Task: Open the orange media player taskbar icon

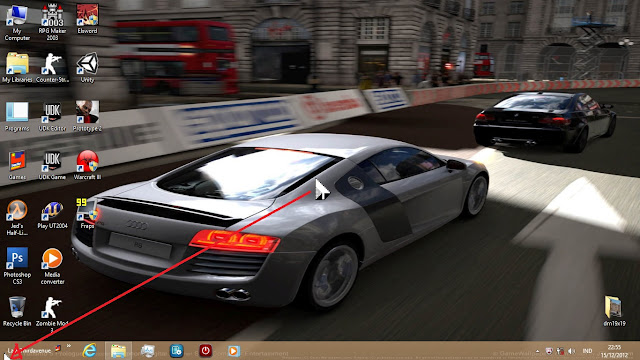Action: tap(233, 351)
